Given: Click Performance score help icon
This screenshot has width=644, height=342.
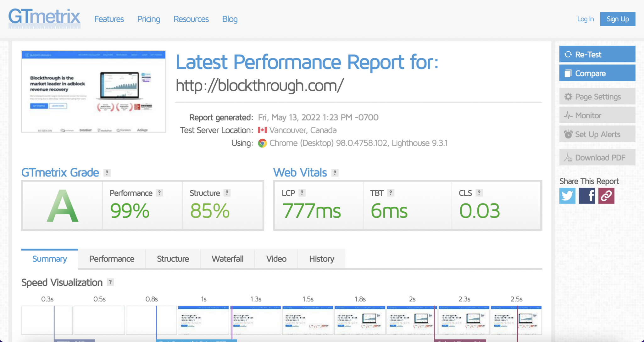Looking at the screenshot, I should [x=159, y=193].
